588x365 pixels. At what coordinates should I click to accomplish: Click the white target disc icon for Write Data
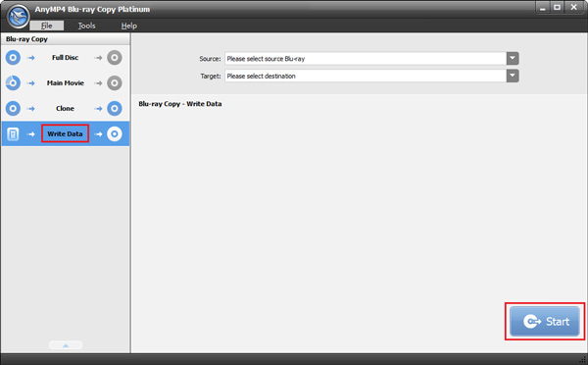115,133
